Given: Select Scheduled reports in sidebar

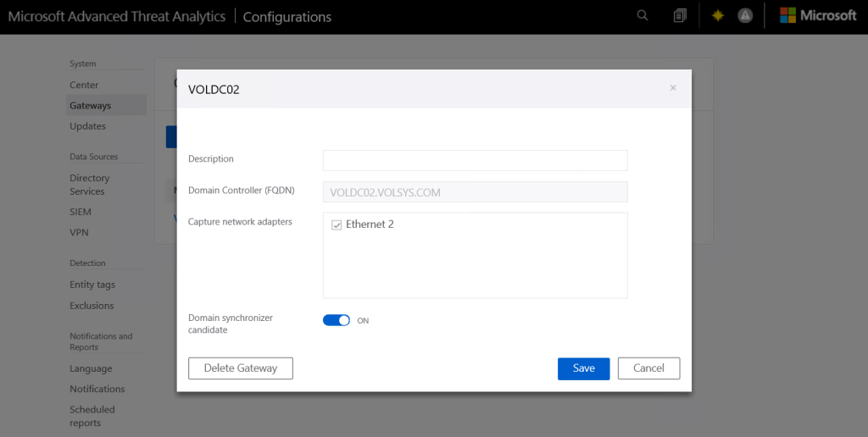Looking at the screenshot, I should (x=92, y=416).
